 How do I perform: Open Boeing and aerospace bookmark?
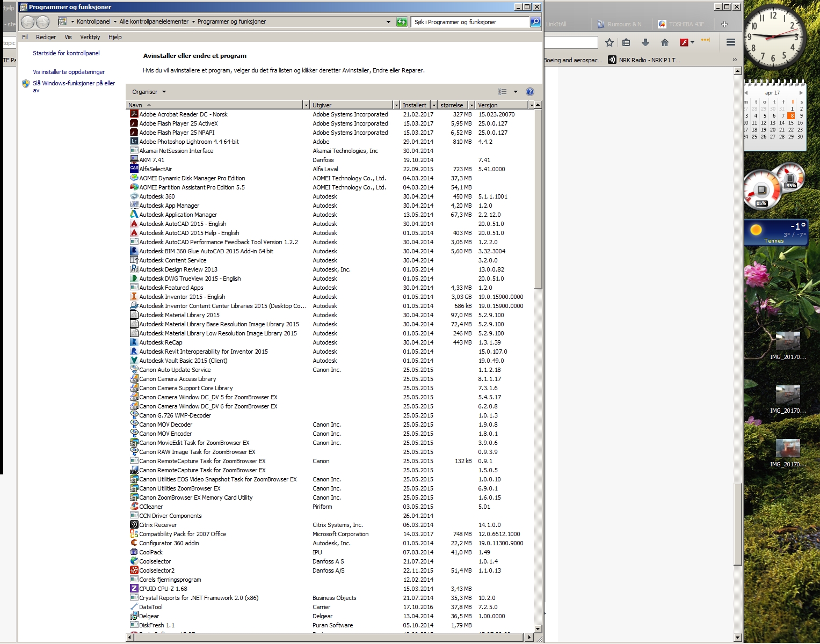[573, 60]
